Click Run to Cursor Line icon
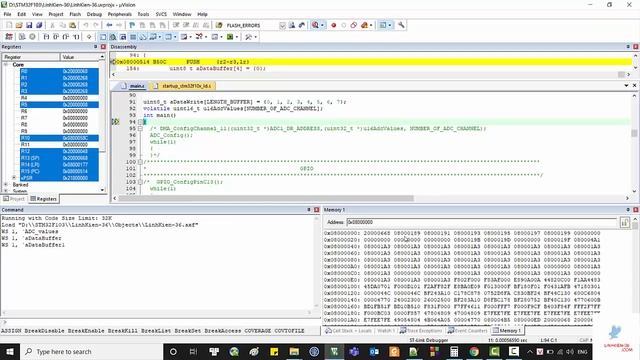 (76, 37)
